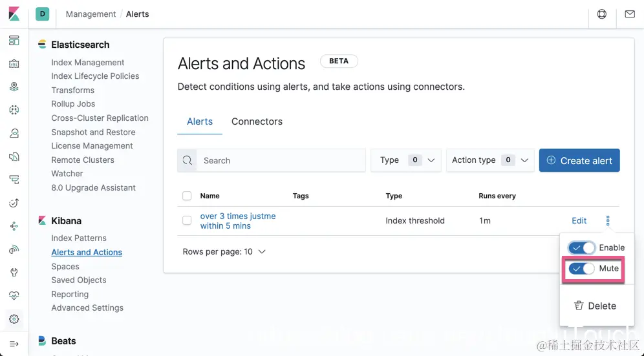Edit the index threshold alert

(579, 220)
